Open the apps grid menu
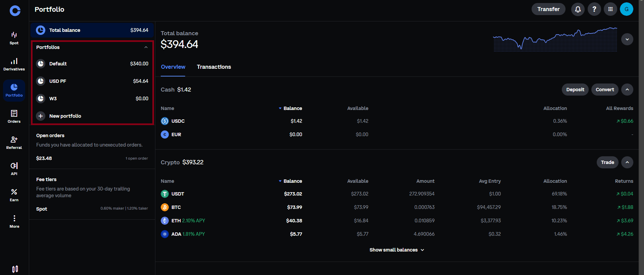This screenshot has height=275, width=644. click(610, 9)
